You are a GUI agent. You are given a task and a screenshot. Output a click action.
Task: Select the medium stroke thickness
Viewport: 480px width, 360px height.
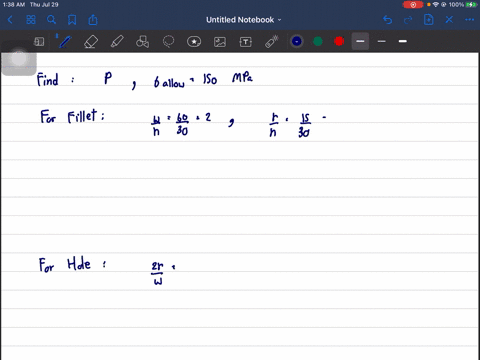382,41
